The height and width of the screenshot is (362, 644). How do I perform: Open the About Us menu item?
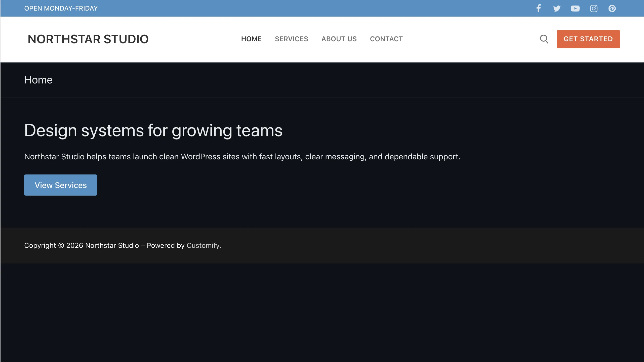click(339, 39)
